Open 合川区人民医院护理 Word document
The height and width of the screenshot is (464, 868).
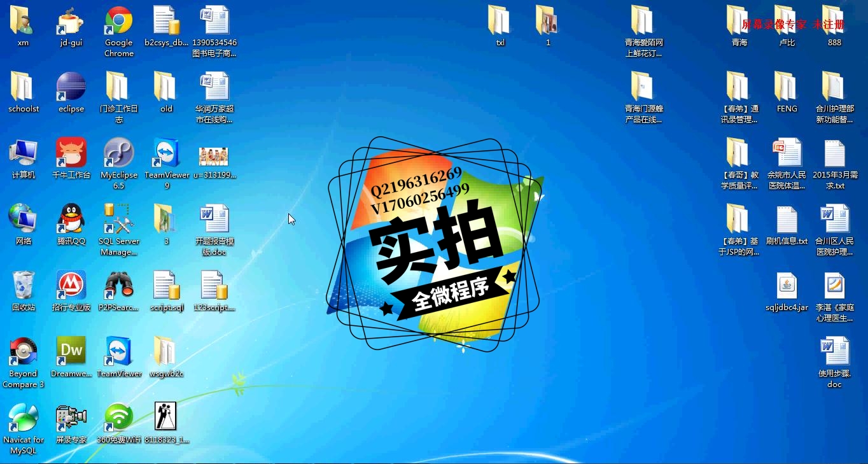[834, 219]
